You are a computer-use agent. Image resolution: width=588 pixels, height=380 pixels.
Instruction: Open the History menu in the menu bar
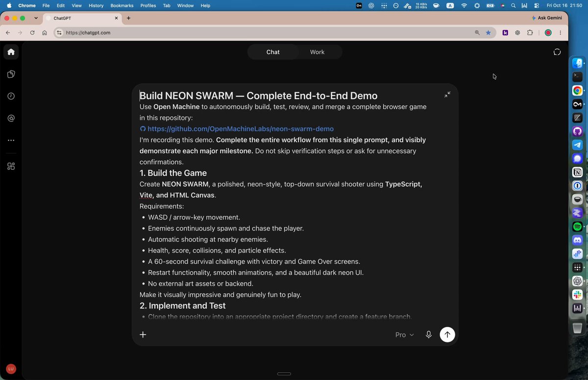tap(96, 5)
